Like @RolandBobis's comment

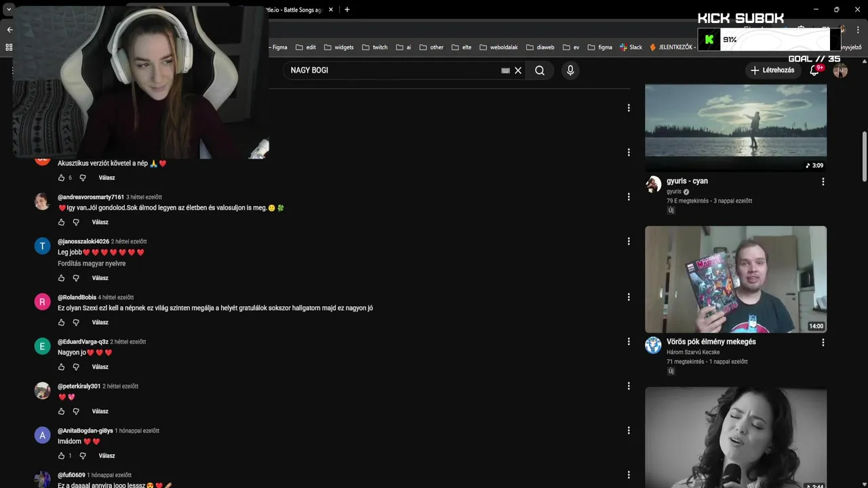(61, 323)
